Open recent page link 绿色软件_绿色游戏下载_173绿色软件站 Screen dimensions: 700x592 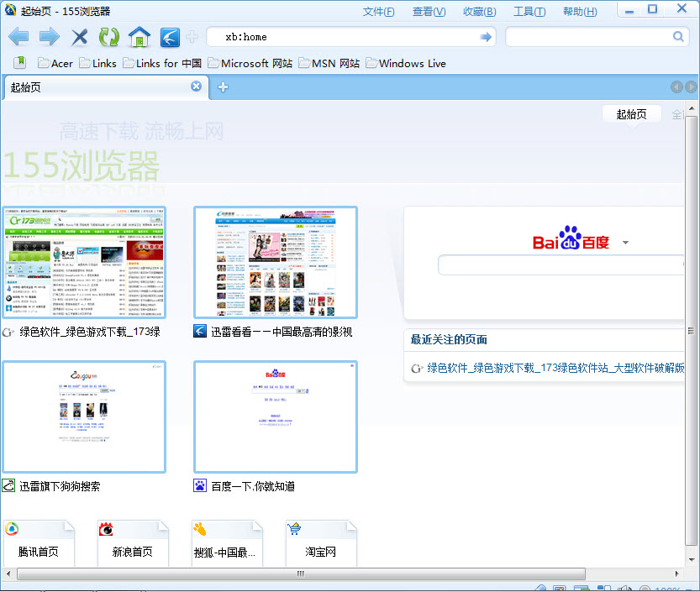[x=555, y=368]
